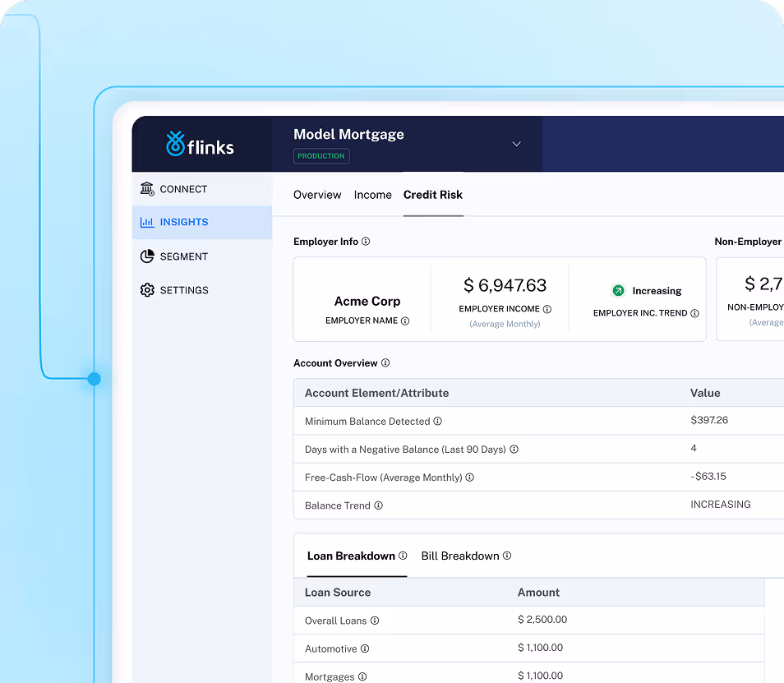Click the PRODUCTION environment badge
Viewport: 784px width, 683px height.
click(x=321, y=156)
